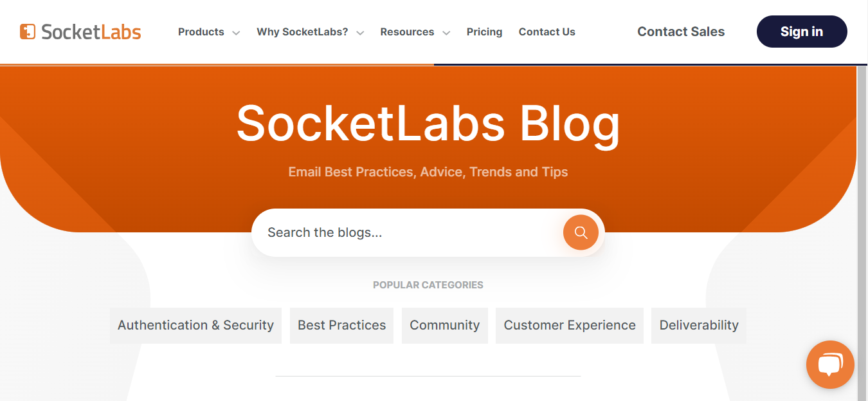Select the Best Practices category
The width and height of the screenshot is (868, 401).
(x=341, y=325)
